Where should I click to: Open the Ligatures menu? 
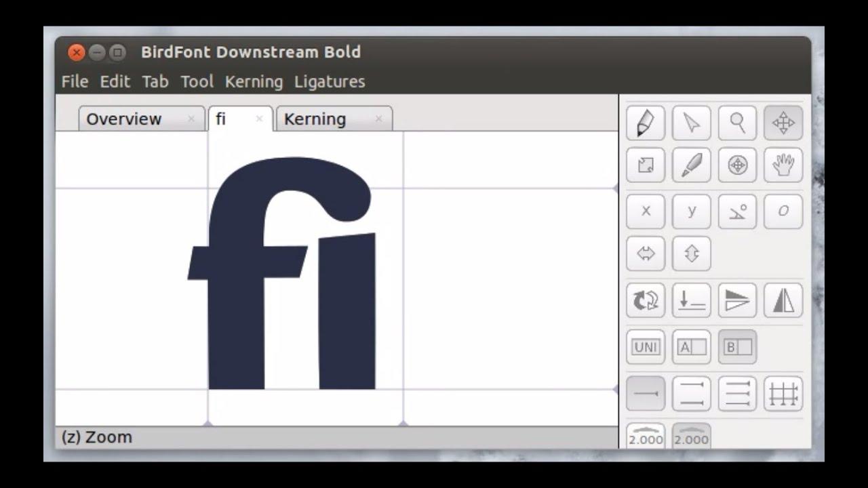[x=330, y=81]
